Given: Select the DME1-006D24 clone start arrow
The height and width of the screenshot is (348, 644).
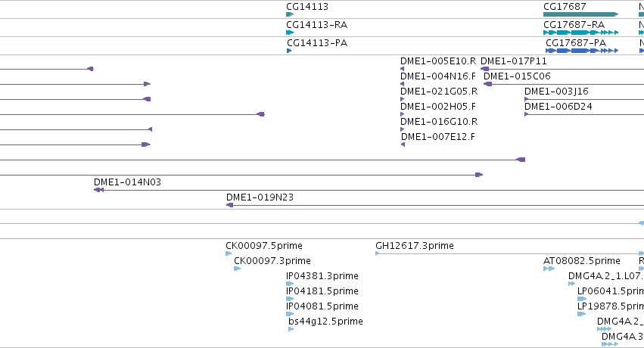Looking at the screenshot, I should click(527, 114).
